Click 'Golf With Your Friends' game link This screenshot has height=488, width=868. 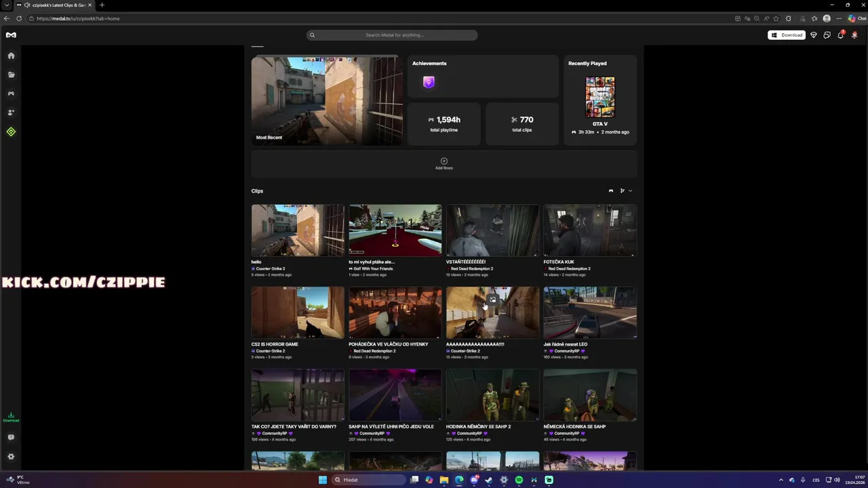(x=373, y=268)
